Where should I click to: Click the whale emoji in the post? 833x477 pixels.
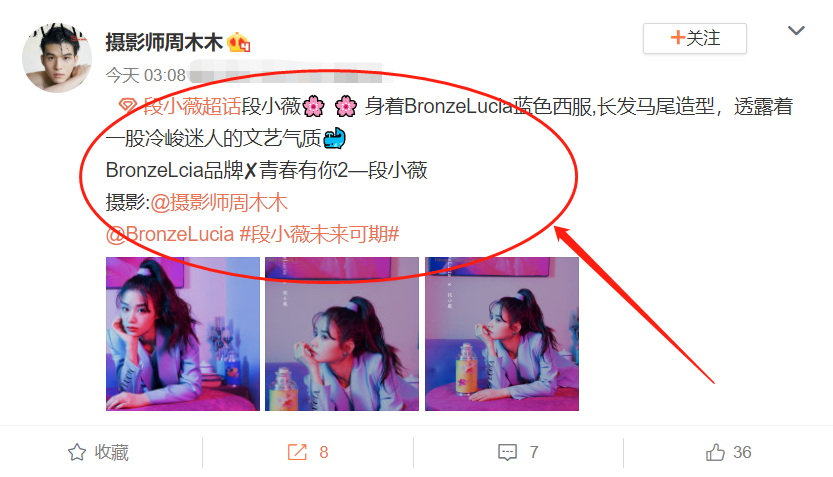[x=335, y=138]
